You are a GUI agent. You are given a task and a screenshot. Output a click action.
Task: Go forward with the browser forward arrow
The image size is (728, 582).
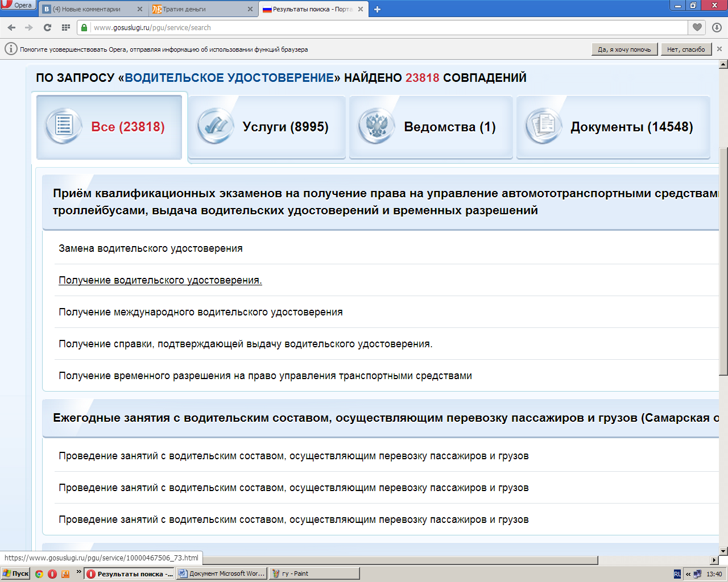(x=29, y=27)
